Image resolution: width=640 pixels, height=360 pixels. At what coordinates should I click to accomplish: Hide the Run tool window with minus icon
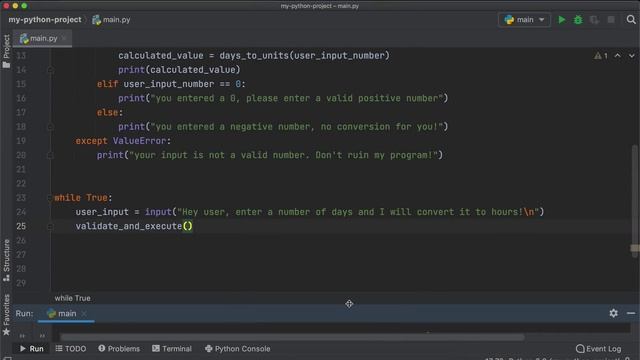pos(631,313)
